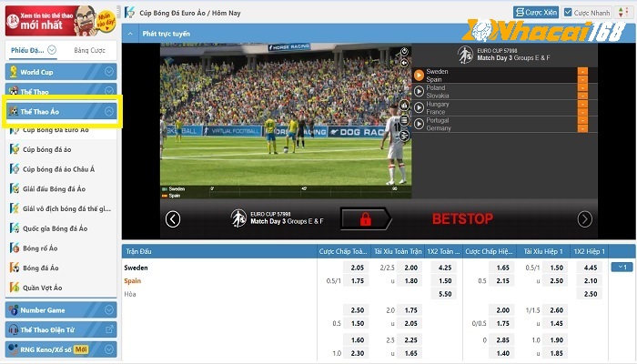Viewport: 637px width, 364px height.
Task: Click orange button beside Germany
Action: 582,128
